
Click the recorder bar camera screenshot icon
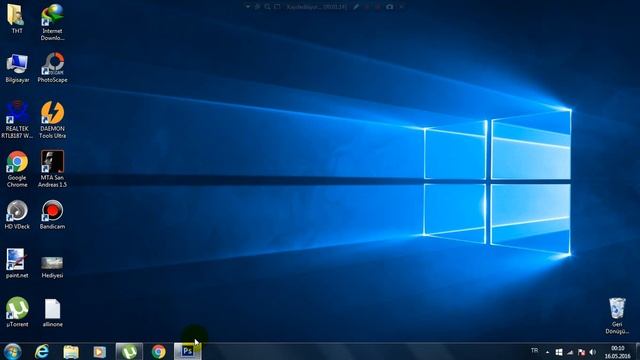point(389,7)
